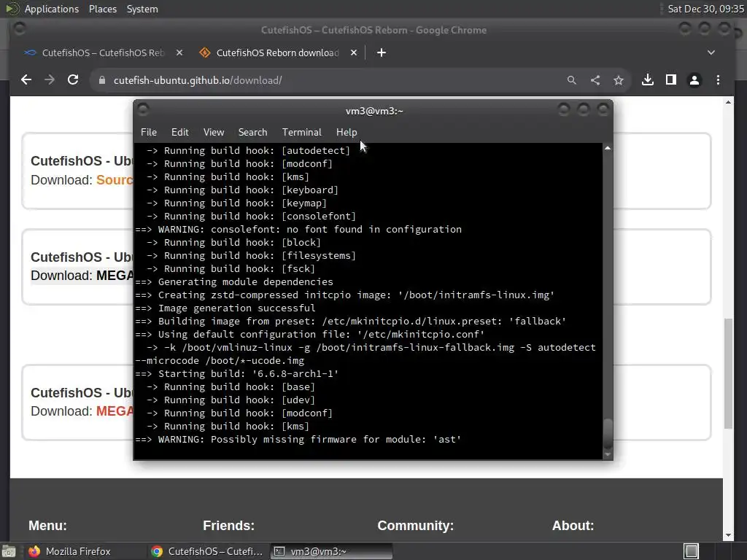Open terminal Help menu
747x560 pixels.
point(347,133)
